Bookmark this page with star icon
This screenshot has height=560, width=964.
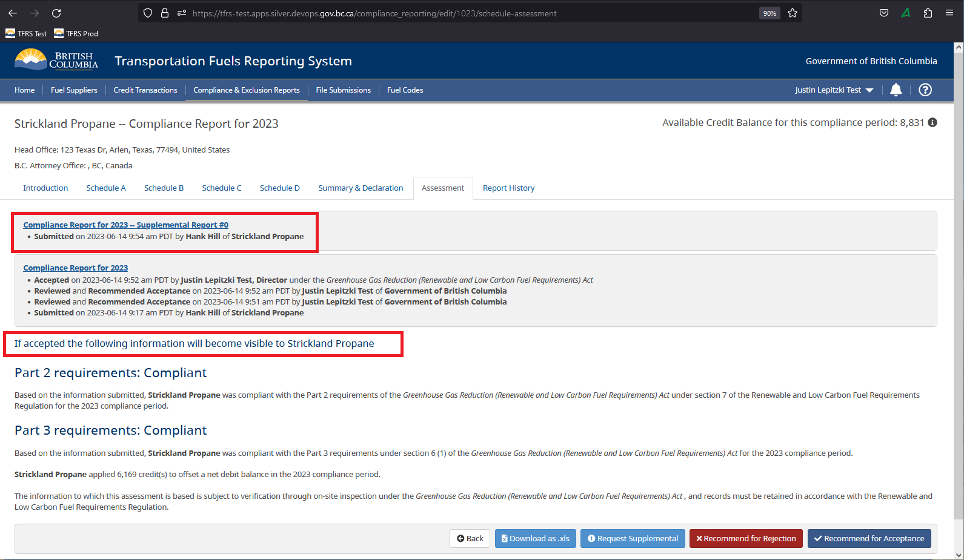(x=793, y=13)
